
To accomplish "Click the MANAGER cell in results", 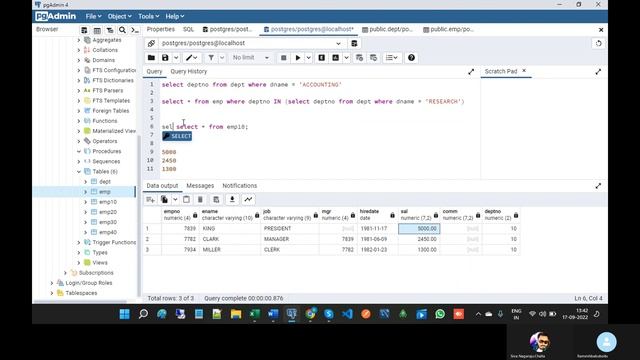I will 290,239.
